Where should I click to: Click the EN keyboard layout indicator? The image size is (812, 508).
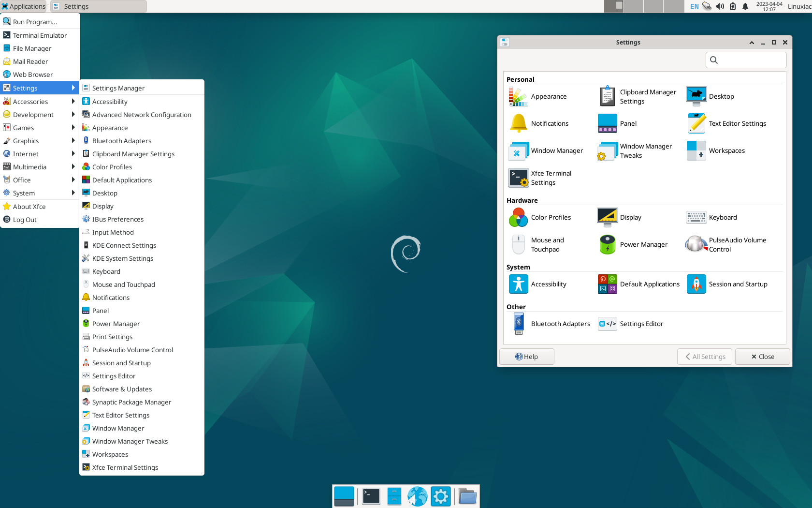(x=695, y=6)
